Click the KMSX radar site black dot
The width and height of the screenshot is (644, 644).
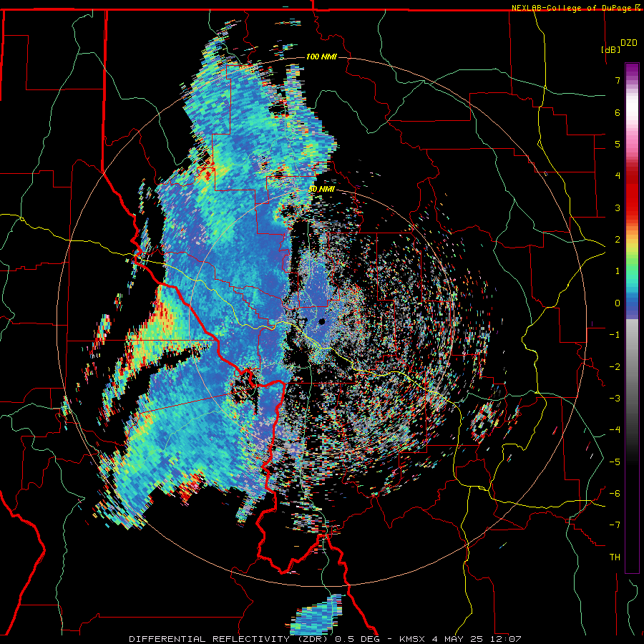pyautogui.click(x=322, y=321)
